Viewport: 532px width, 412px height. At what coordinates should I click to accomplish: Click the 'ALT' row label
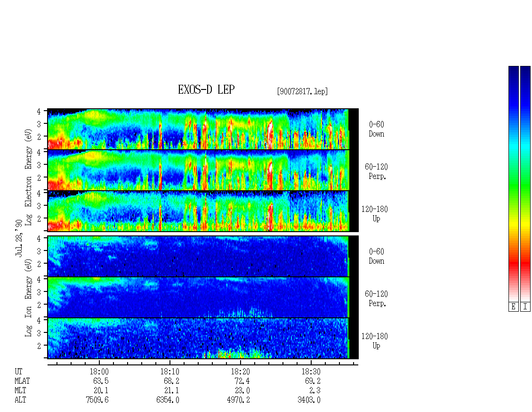pos(20,400)
